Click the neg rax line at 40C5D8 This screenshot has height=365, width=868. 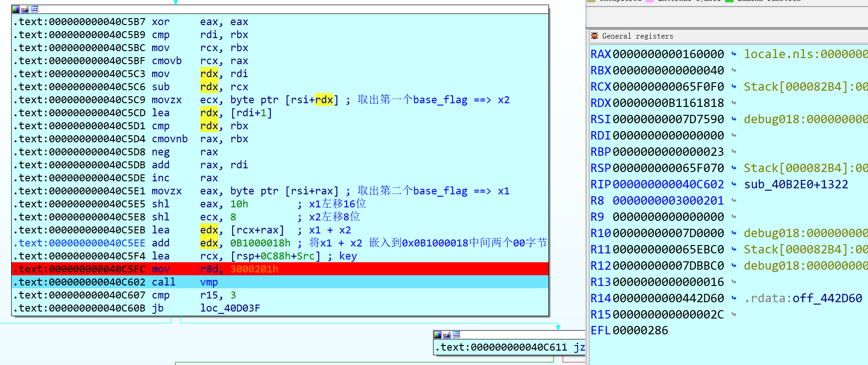point(280,152)
